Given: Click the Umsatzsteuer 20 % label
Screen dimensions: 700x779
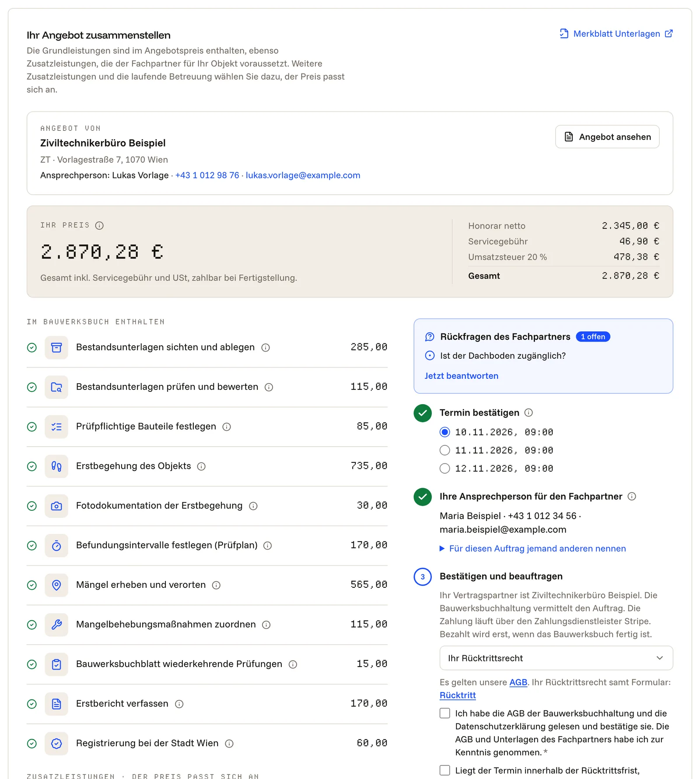Looking at the screenshot, I should pos(507,257).
